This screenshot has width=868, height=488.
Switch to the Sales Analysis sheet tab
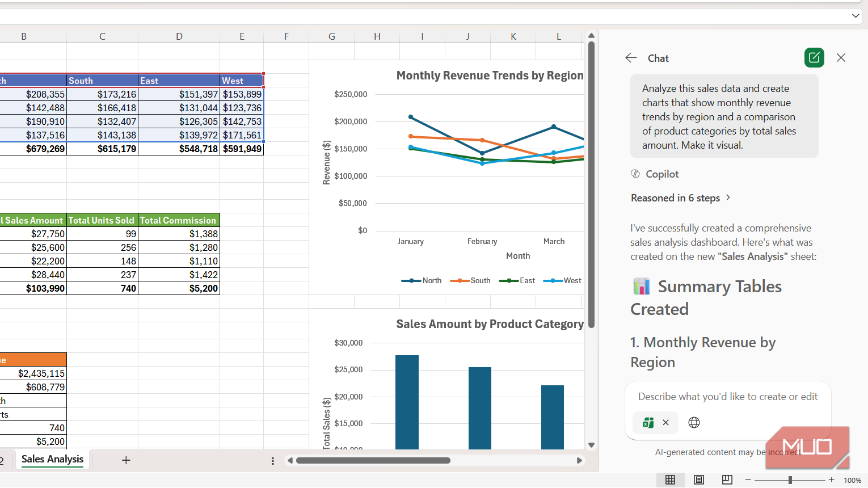[x=52, y=460]
